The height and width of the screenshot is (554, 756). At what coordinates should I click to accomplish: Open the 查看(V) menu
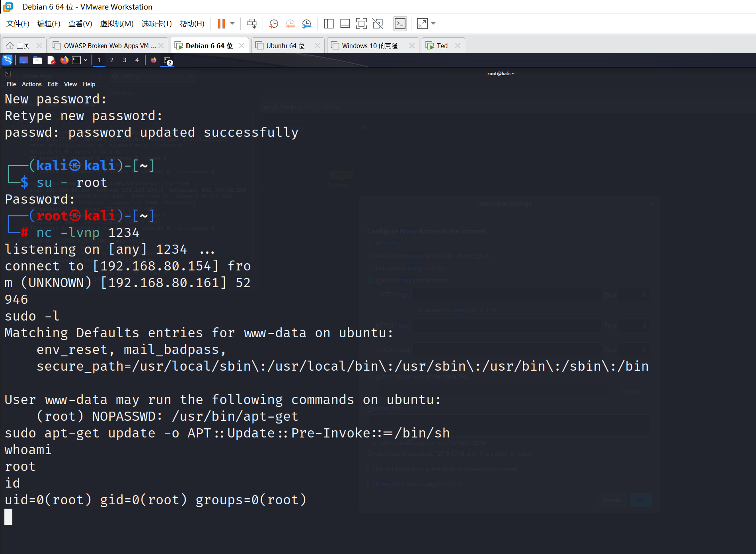click(80, 23)
